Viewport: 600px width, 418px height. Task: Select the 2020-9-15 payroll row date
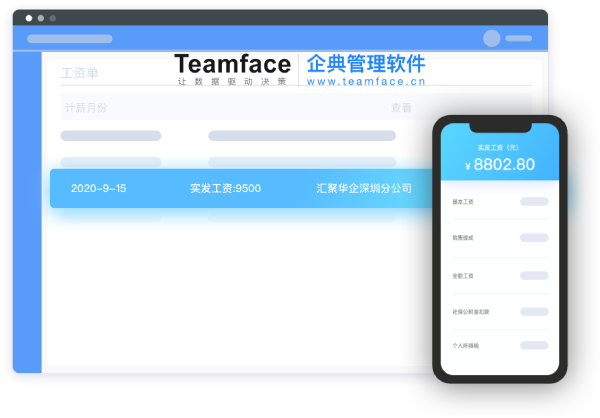(x=99, y=188)
